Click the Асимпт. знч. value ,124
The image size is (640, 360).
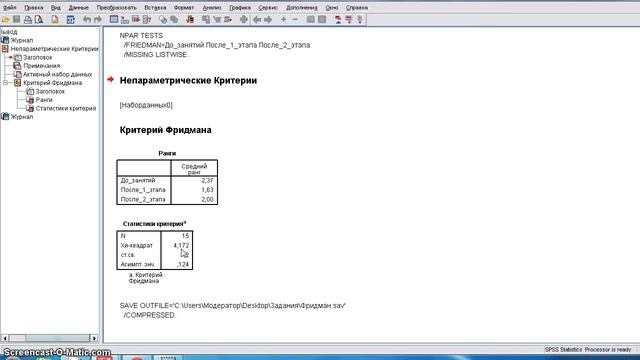tap(183, 264)
